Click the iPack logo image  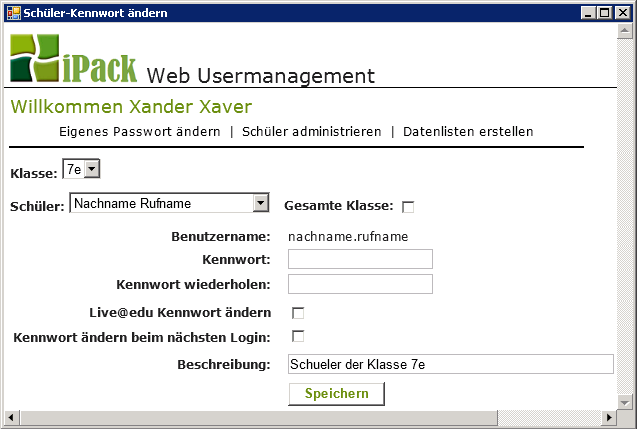pos(73,58)
